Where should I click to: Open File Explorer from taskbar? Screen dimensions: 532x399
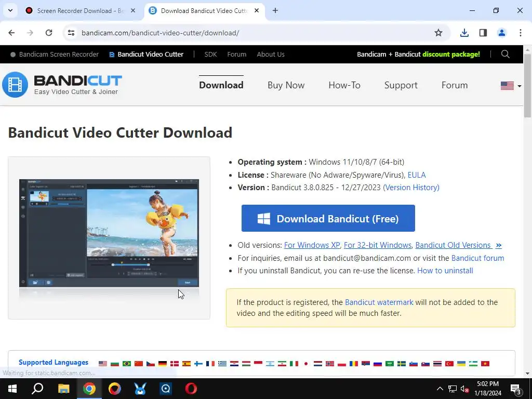[63, 389]
